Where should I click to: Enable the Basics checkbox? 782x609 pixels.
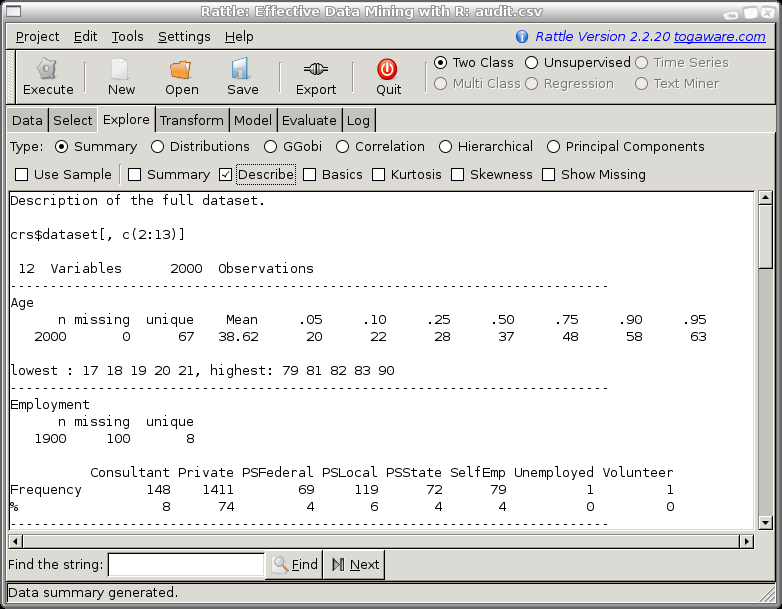(x=309, y=175)
